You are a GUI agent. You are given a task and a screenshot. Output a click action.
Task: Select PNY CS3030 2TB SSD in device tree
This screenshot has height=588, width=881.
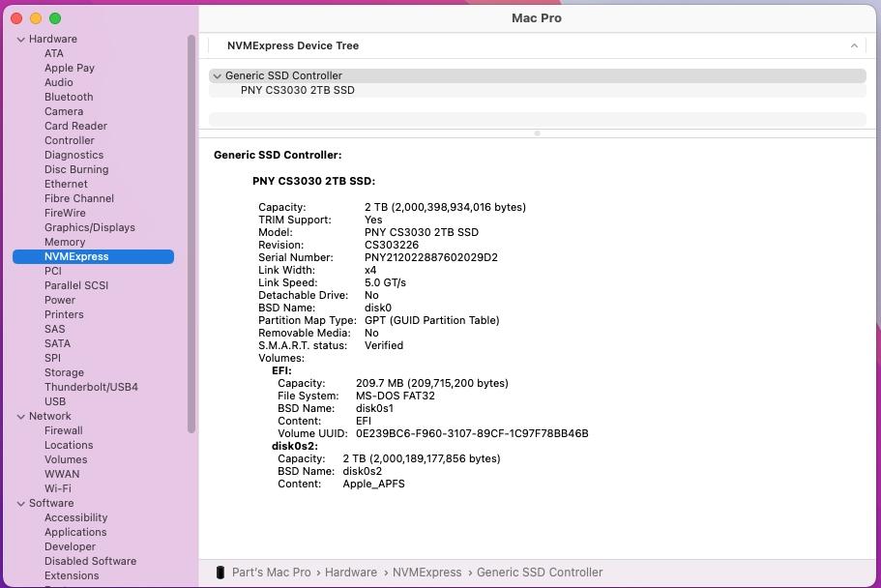click(298, 90)
